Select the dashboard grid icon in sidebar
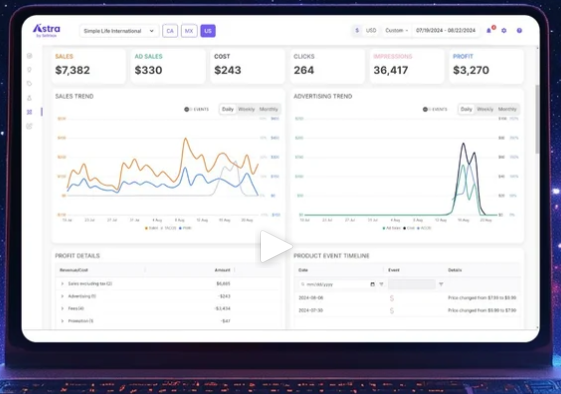561x394 pixels. (x=29, y=112)
